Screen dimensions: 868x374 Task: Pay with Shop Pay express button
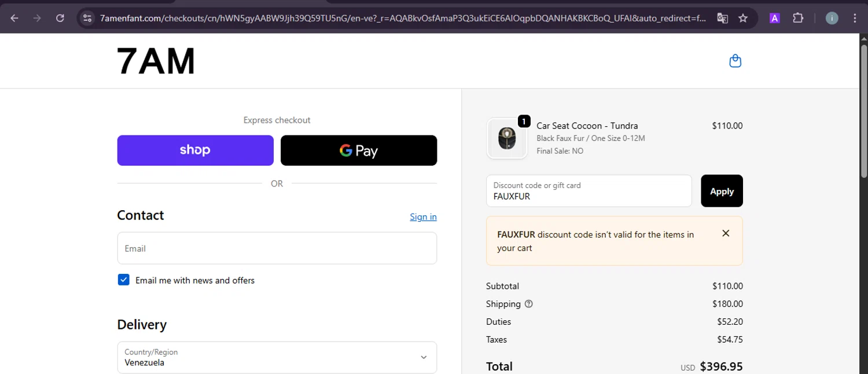pos(196,151)
